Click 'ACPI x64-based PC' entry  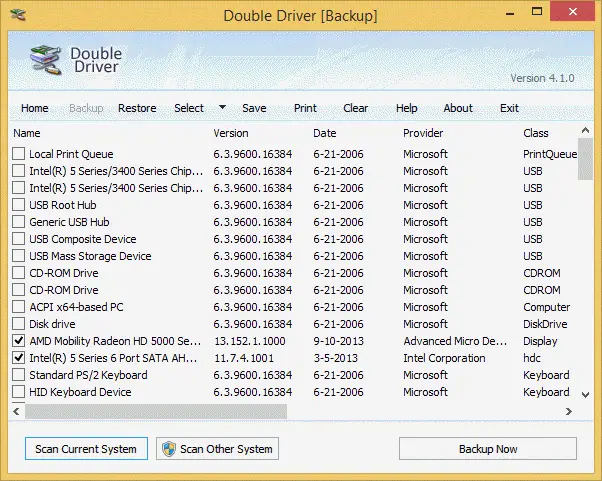(76, 307)
